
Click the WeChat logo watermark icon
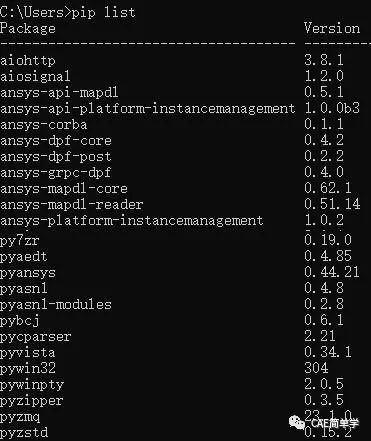click(296, 423)
